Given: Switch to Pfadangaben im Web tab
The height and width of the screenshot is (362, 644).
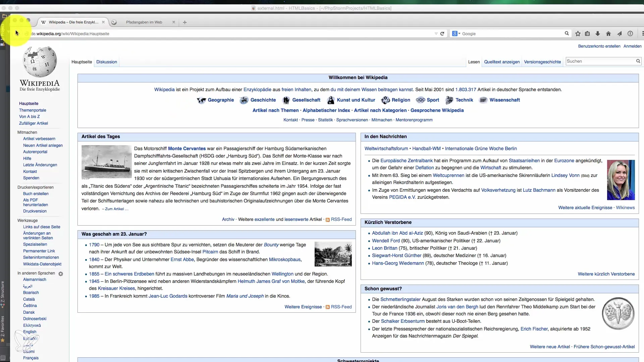Looking at the screenshot, I should (144, 22).
